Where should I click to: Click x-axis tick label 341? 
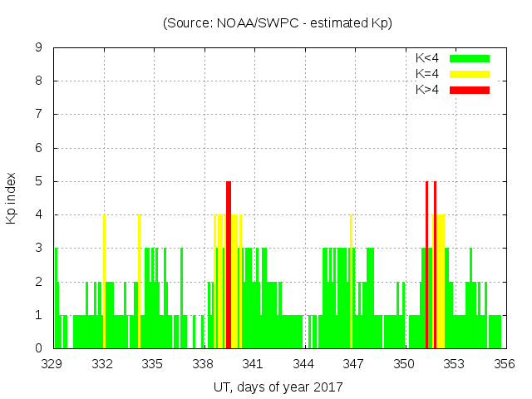[253, 364]
